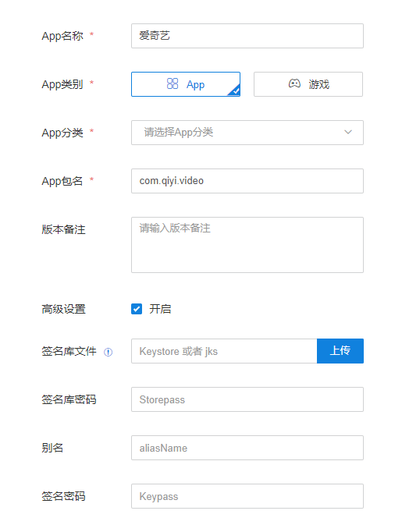Expand App分类 using the chevron arrow
The width and height of the screenshot is (402, 532).
[348, 132]
